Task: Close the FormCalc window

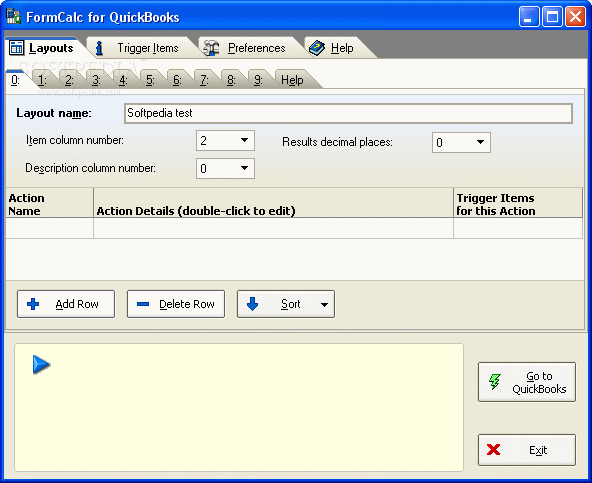Action: (575, 17)
